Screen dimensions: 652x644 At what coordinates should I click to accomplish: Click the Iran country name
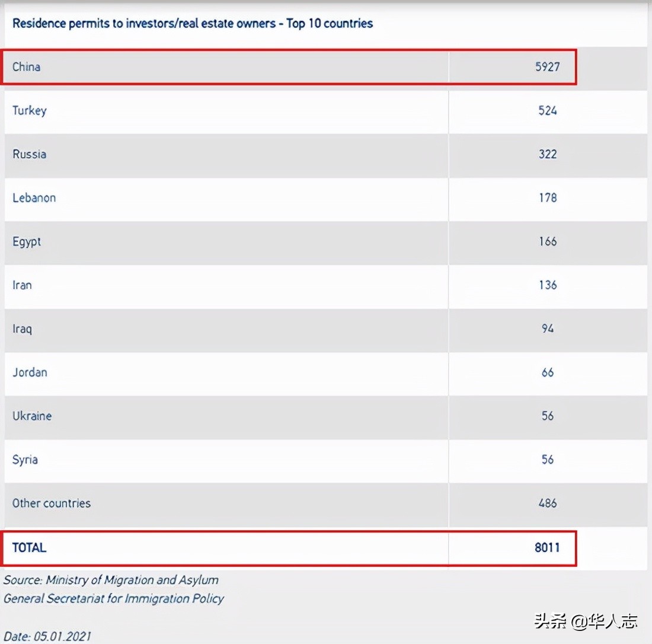point(22,285)
